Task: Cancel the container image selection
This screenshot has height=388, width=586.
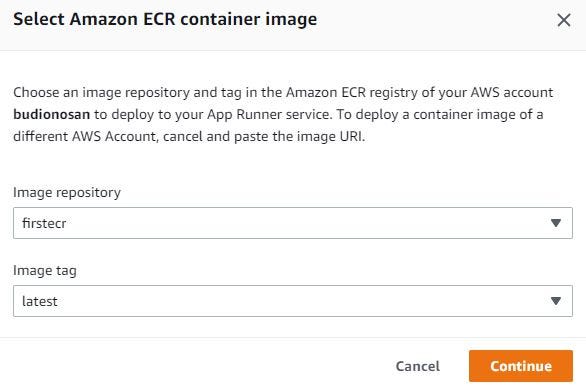Action: coord(417,366)
